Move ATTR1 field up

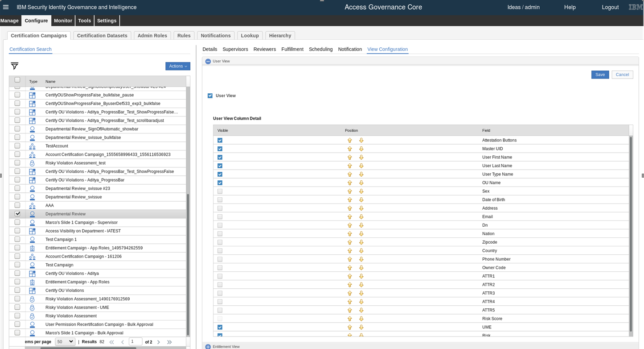coord(350,276)
